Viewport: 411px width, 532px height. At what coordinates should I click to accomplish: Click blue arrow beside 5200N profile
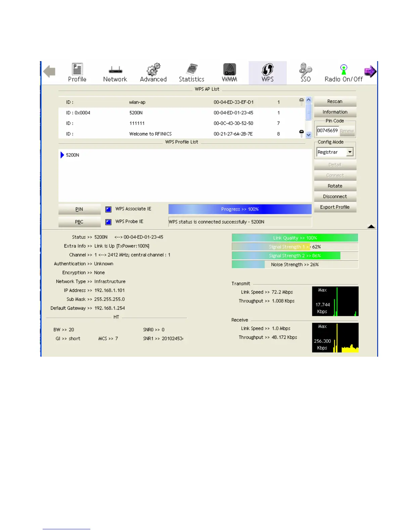click(x=62, y=155)
